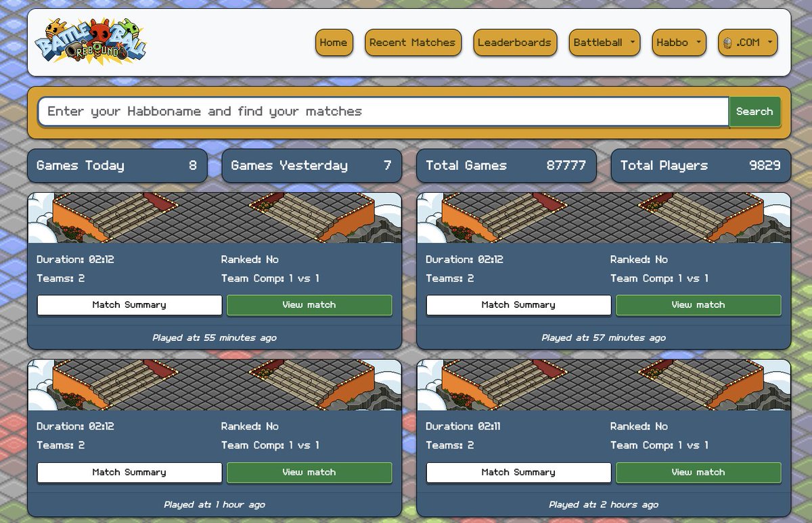Image resolution: width=812 pixels, height=523 pixels.
Task: Click the Games Today stat card
Action: click(117, 166)
